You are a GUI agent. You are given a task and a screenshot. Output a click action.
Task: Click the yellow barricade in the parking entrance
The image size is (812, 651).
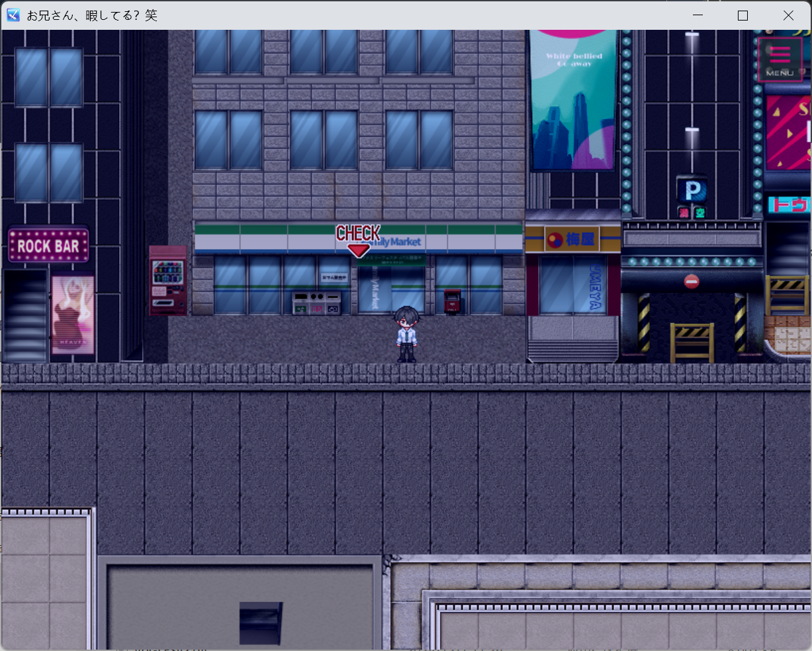point(692,342)
